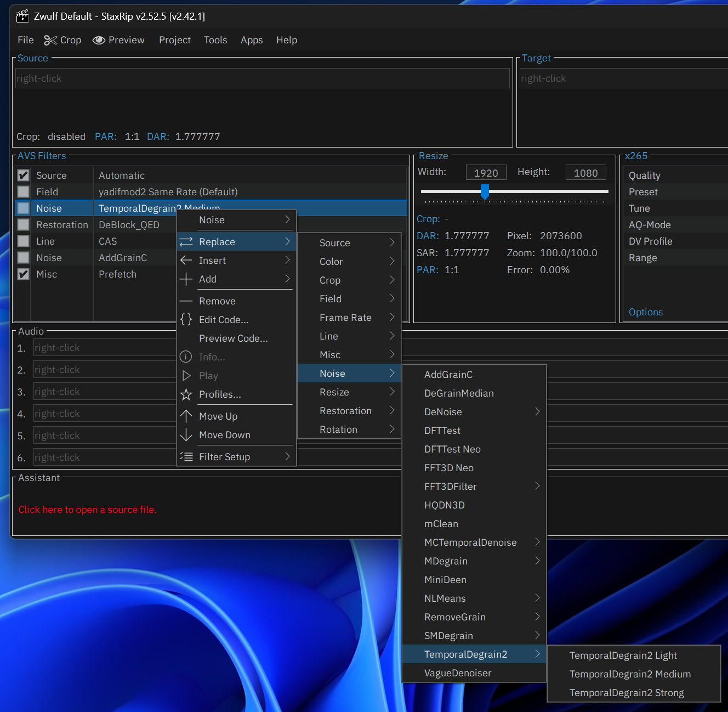Image resolution: width=728 pixels, height=712 pixels.
Task: Open the Tools menu
Action: click(215, 40)
